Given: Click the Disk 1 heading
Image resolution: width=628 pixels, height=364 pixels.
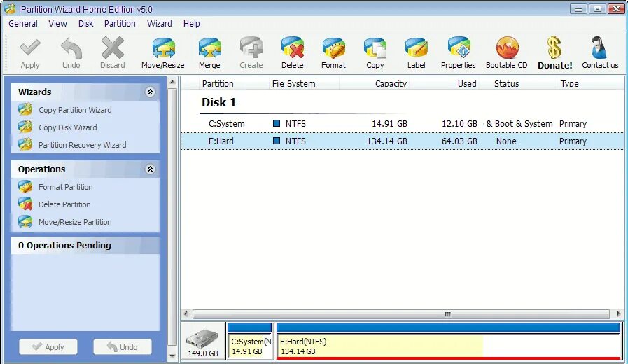Looking at the screenshot, I should click(x=218, y=102).
